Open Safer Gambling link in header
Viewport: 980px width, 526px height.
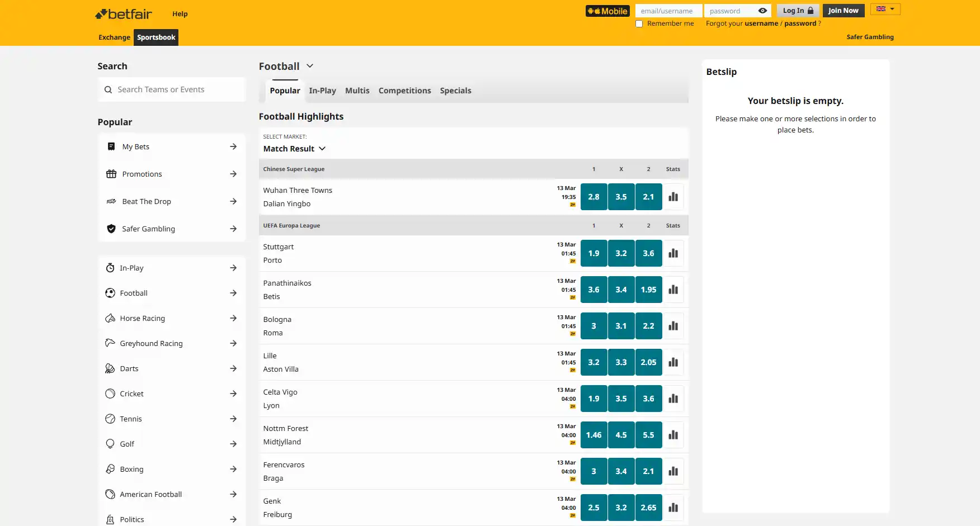tap(870, 37)
